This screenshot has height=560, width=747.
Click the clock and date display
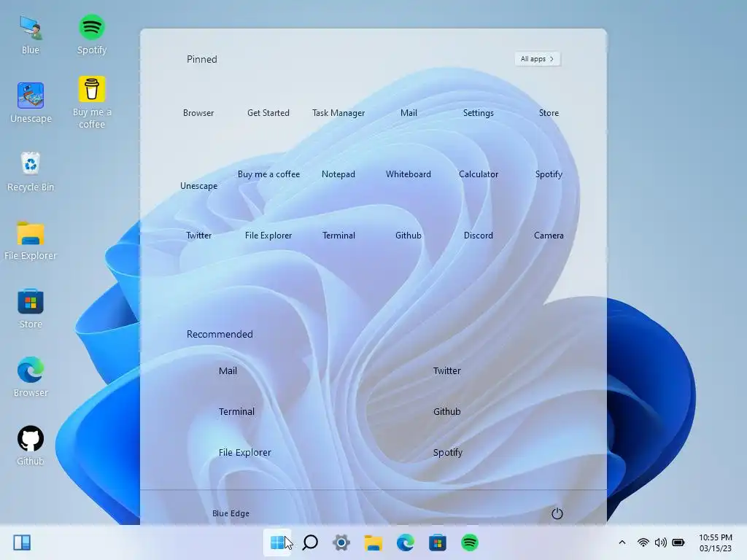pyautogui.click(x=716, y=542)
